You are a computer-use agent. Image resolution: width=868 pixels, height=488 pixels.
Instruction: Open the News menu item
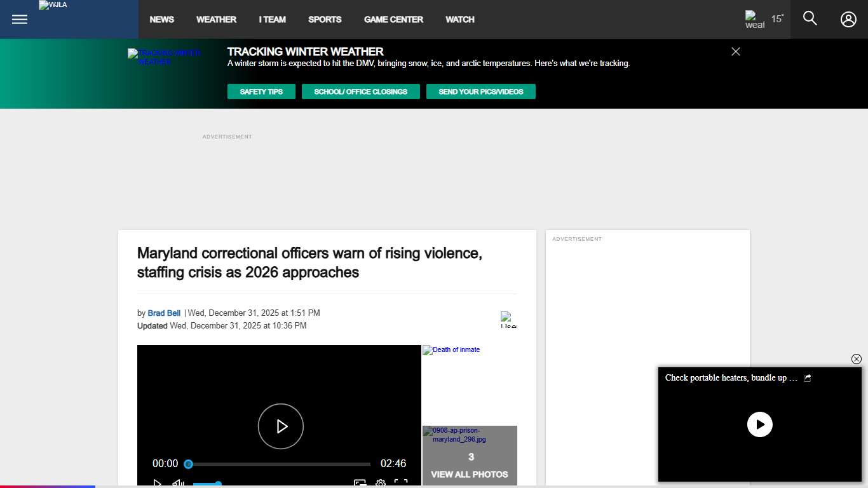point(161,20)
